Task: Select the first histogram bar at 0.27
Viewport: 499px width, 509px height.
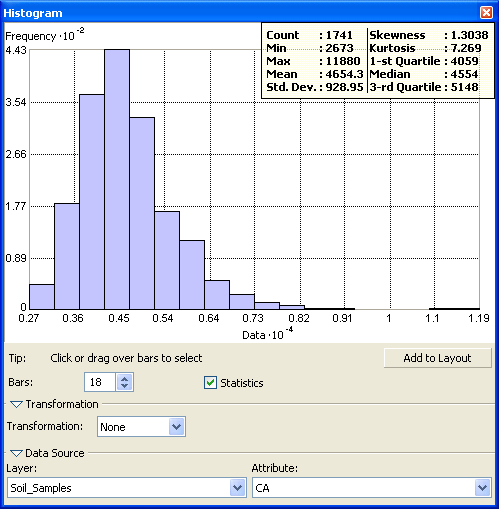Action: point(42,297)
